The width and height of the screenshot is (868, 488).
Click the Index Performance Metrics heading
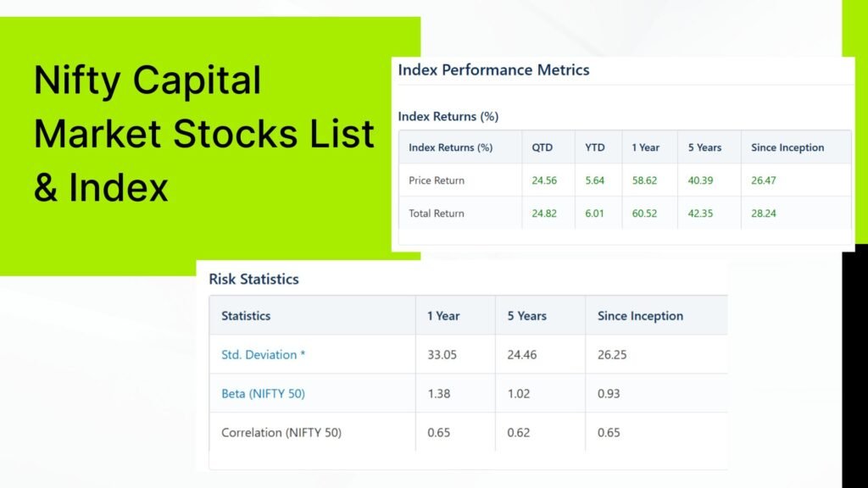tap(494, 70)
